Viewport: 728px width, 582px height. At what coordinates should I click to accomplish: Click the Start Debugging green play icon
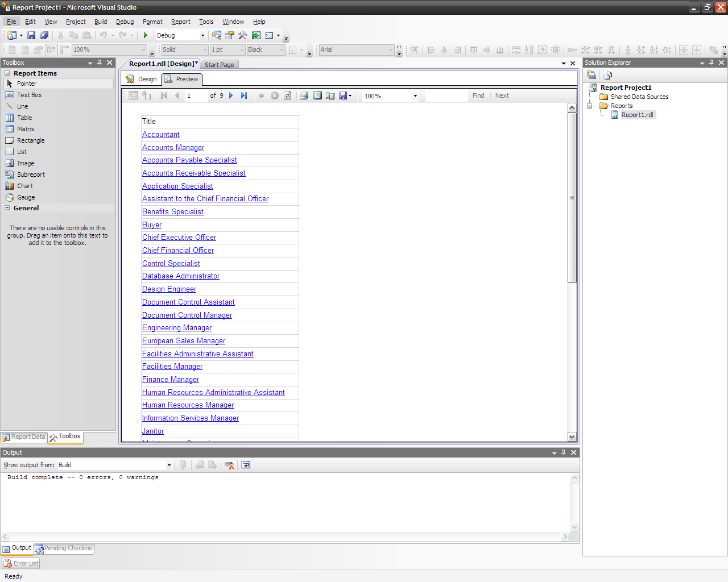[146, 35]
